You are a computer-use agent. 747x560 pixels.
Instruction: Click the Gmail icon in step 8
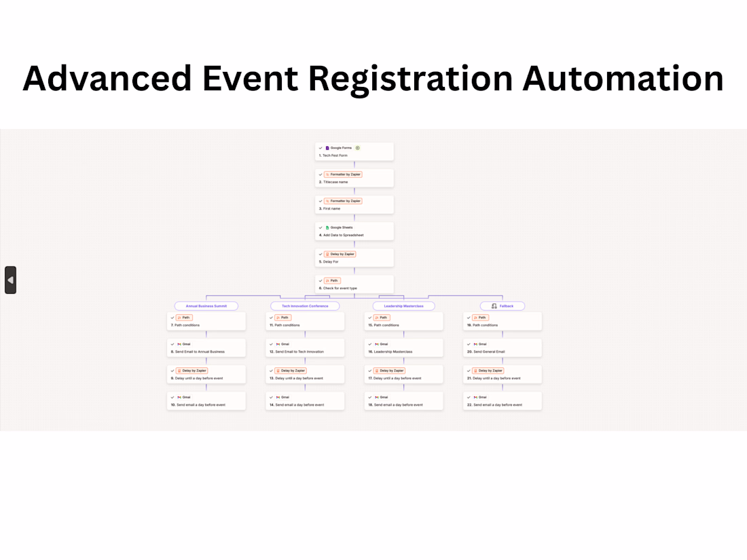coord(179,344)
